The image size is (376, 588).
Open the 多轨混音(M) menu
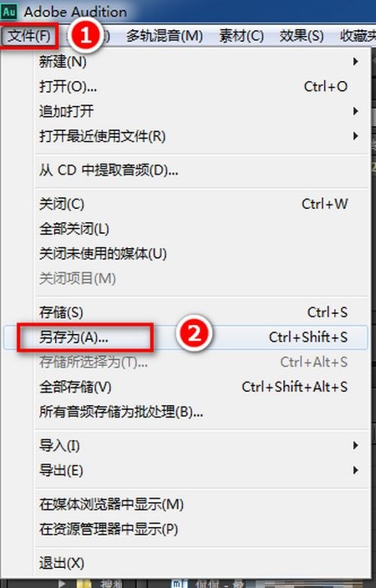click(x=165, y=36)
